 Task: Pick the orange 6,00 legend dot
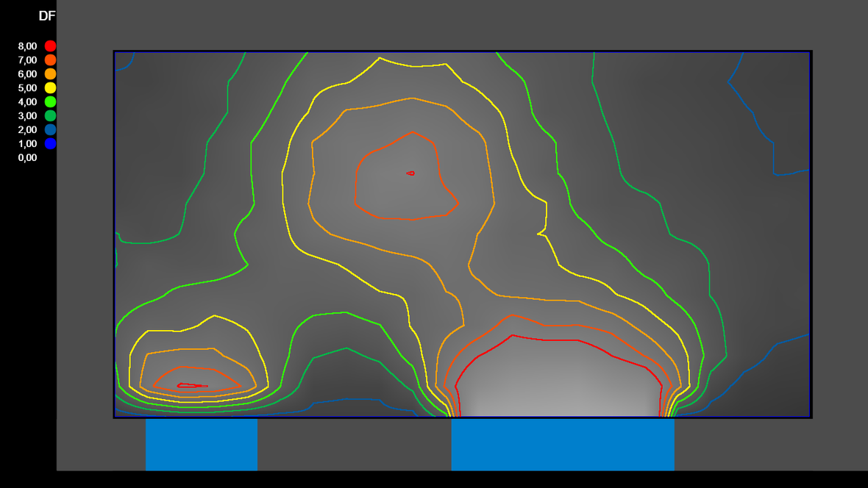point(50,74)
